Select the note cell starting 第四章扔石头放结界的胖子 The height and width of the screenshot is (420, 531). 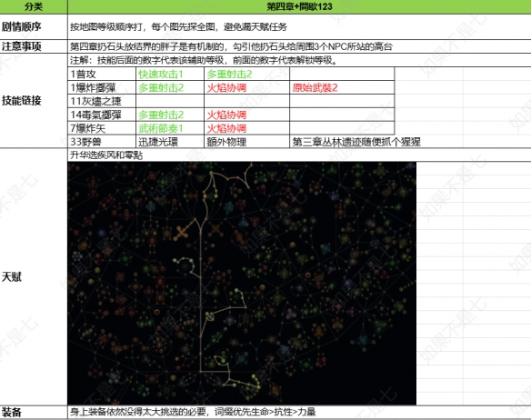tap(299, 46)
